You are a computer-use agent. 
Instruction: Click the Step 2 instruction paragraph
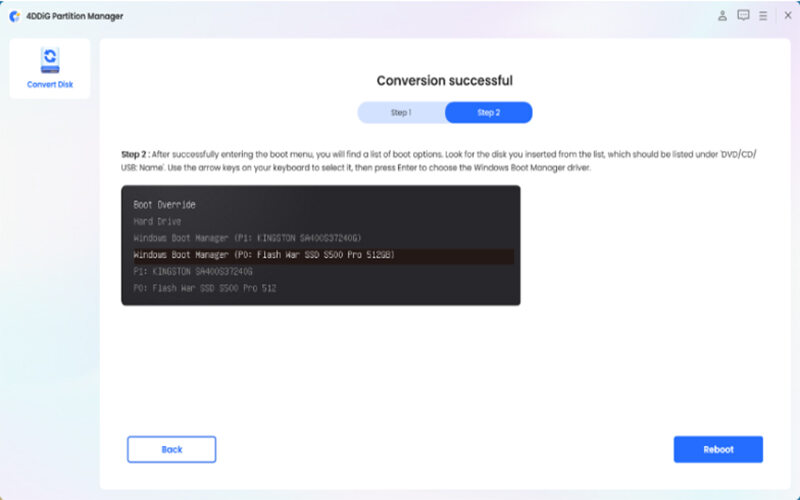click(x=440, y=161)
